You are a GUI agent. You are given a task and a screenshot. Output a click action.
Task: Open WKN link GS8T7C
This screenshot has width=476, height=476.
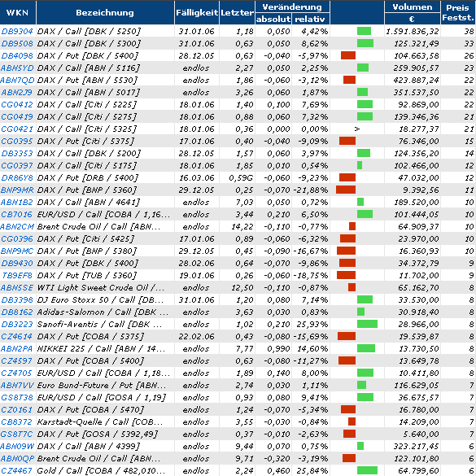pyautogui.click(x=17, y=435)
